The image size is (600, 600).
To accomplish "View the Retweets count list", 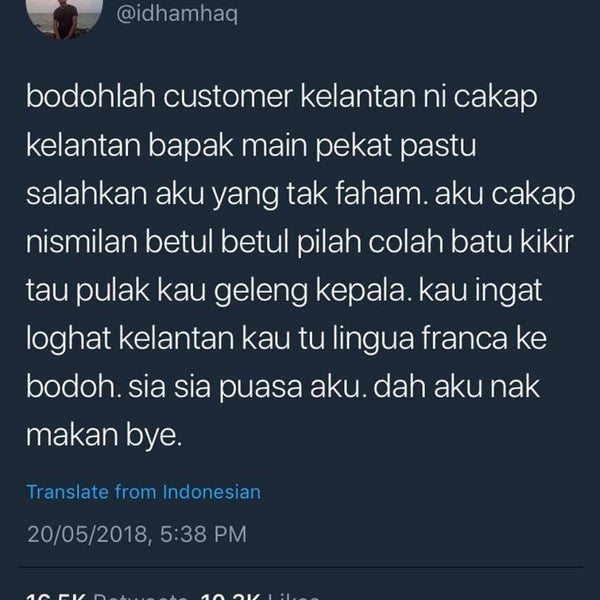I will tap(107, 596).
